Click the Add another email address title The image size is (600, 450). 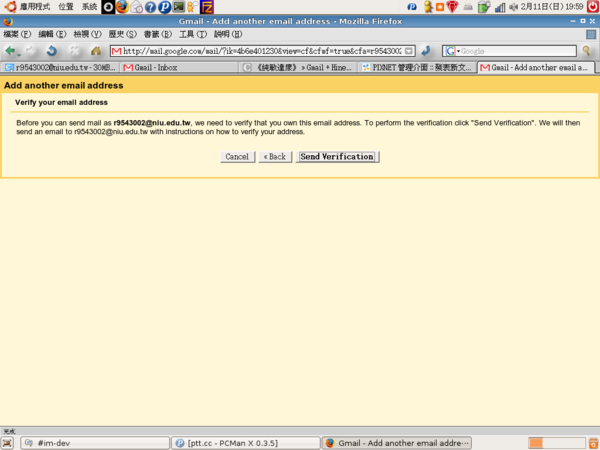(64, 85)
